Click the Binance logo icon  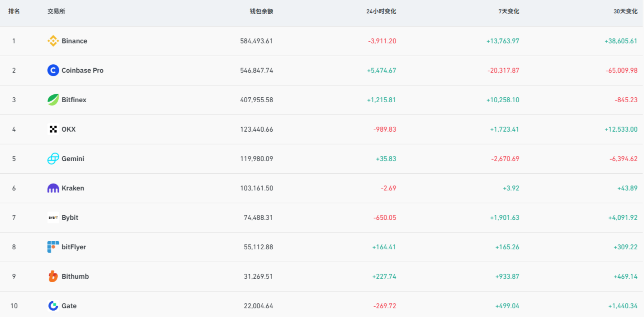[53, 41]
